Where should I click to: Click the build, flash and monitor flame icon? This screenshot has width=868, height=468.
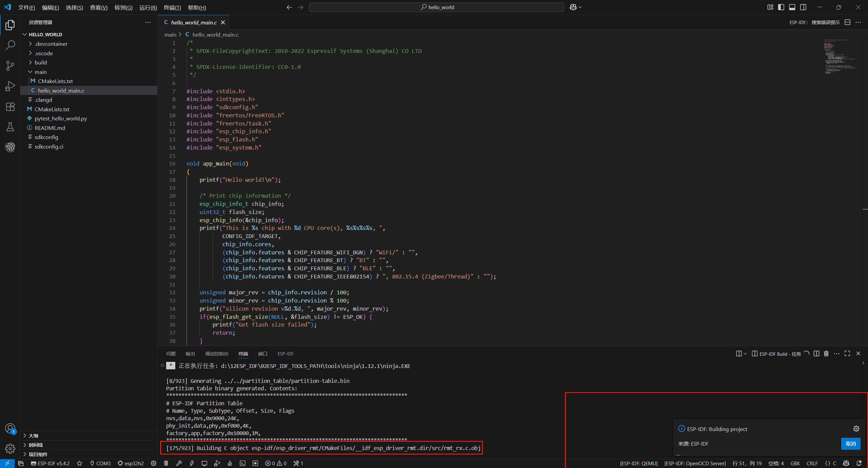click(x=230, y=463)
